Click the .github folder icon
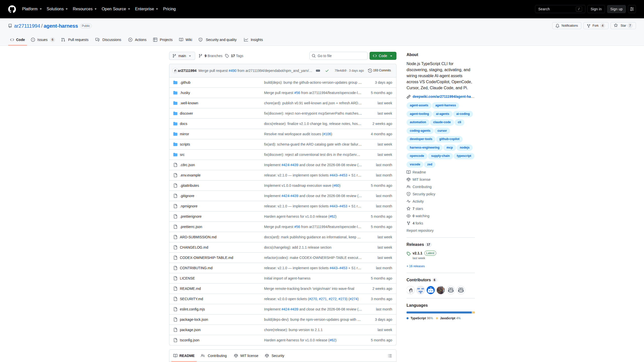Image resolution: width=644 pixels, height=362 pixels. [x=175, y=82]
